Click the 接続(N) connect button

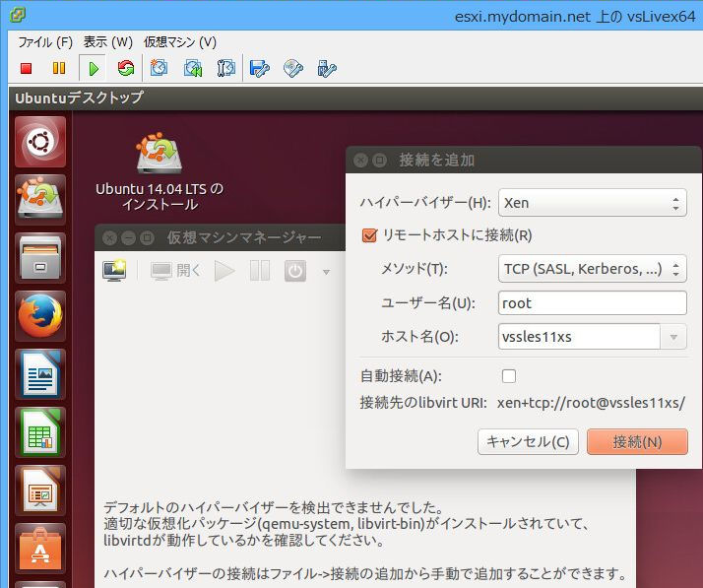(637, 442)
